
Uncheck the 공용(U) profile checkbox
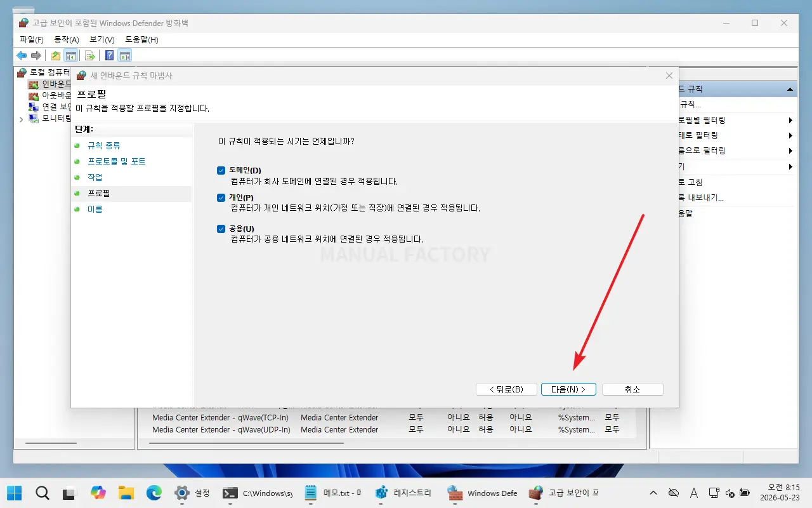[221, 229]
